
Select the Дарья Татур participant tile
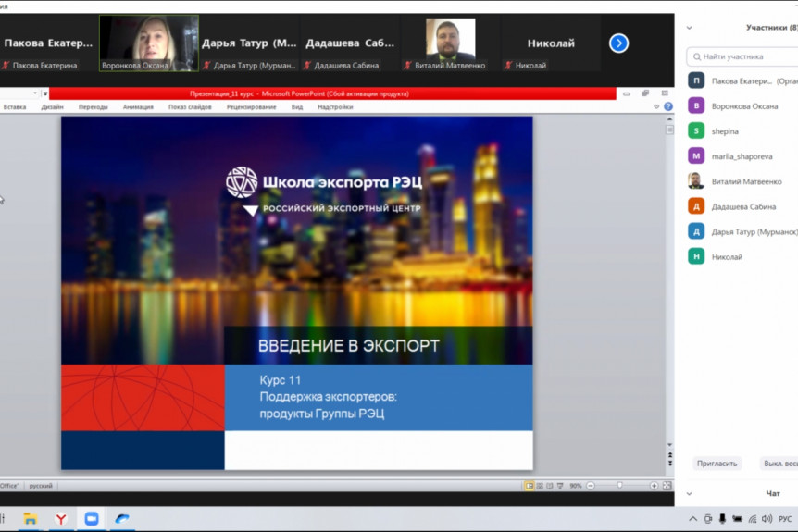pyautogui.click(x=249, y=43)
